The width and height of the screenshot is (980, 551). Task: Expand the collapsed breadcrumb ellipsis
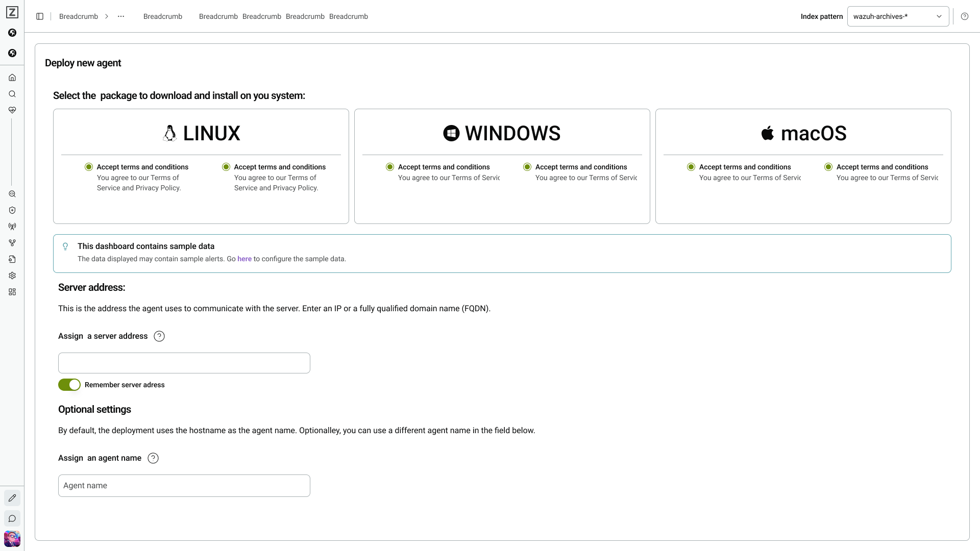point(121,16)
